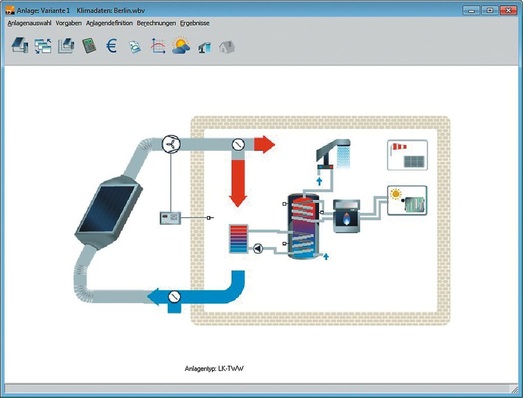The width and height of the screenshot is (523, 398).
Task: Click the gray house building icon
Action: point(227,47)
